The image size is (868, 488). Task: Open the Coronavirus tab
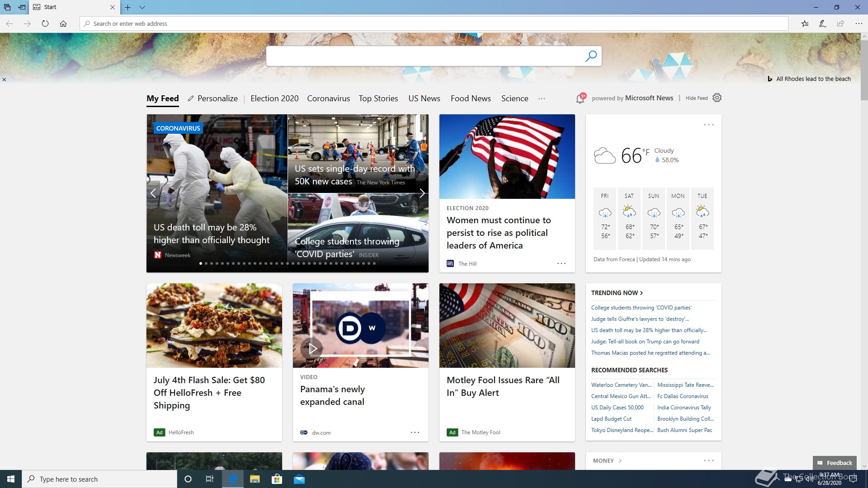point(329,99)
